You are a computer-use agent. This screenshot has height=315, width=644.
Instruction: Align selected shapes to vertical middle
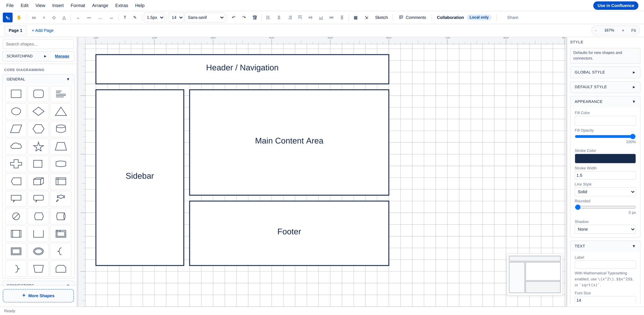[x=310, y=17]
